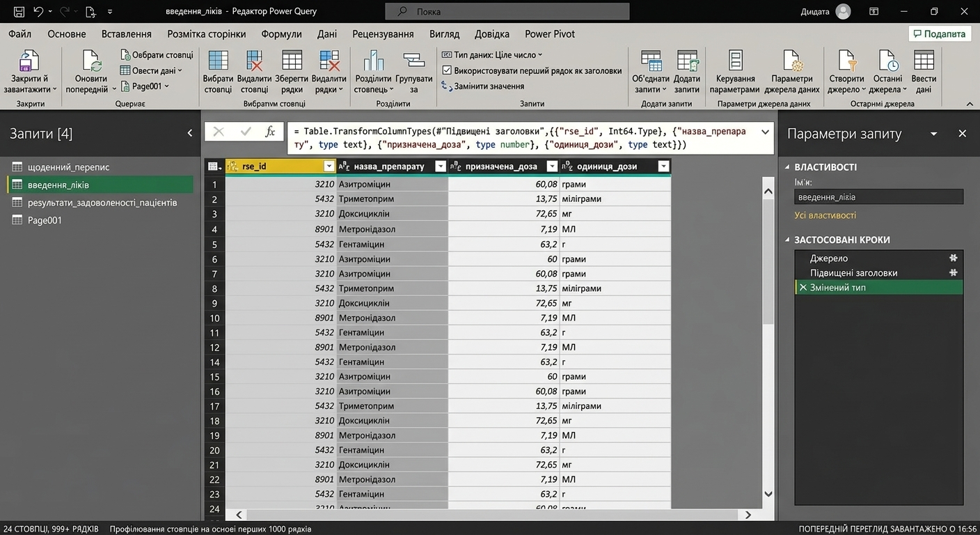Collapse the ЗАСТОСОВАНІ КРОКИ section
Image resolution: width=980 pixels, height=535 pixels.
pyautogui.click(x=787, y=240)
